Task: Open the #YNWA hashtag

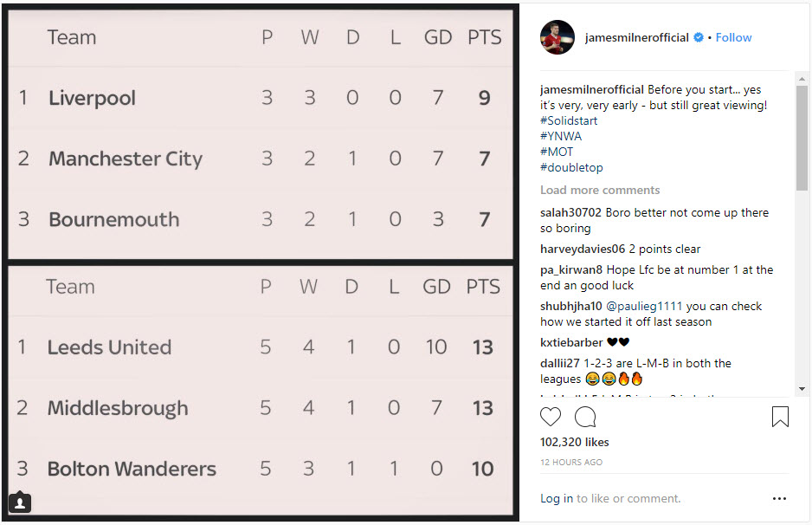Action: click(561, 136)
